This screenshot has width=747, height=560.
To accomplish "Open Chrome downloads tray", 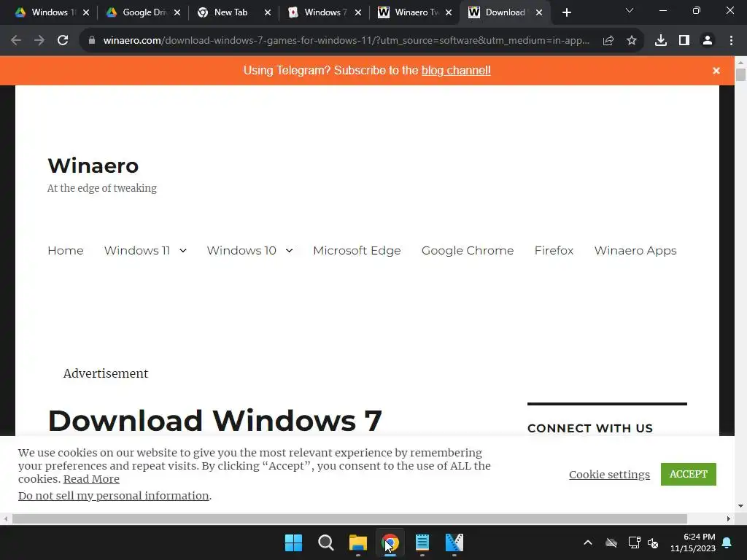I will (661, 41).
